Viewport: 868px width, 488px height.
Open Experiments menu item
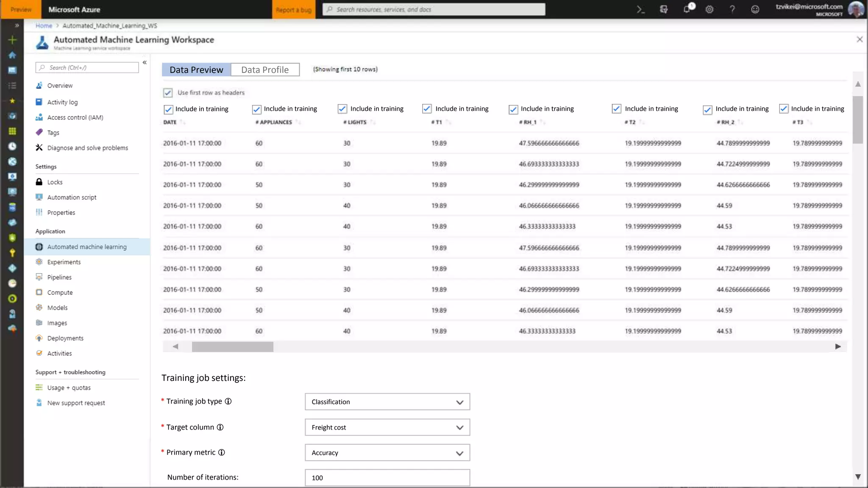click(64, 262)
